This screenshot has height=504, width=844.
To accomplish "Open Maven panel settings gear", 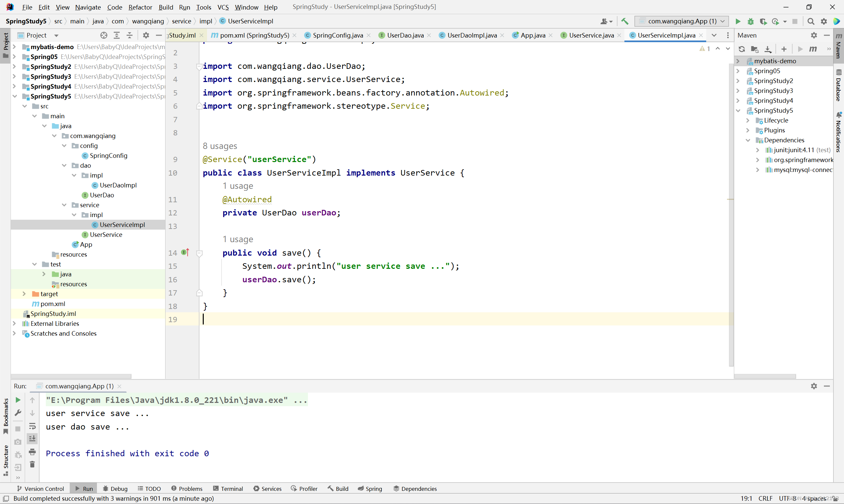I will [814, 35].
